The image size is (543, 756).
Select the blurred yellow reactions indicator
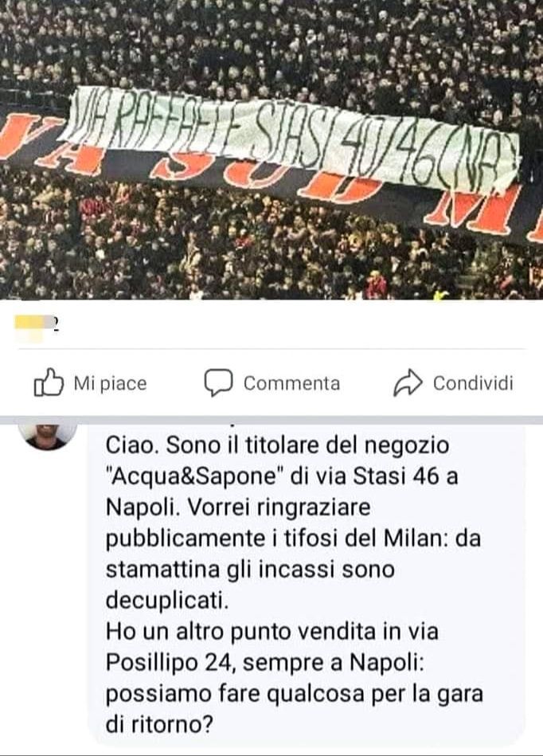pos(33,326)
